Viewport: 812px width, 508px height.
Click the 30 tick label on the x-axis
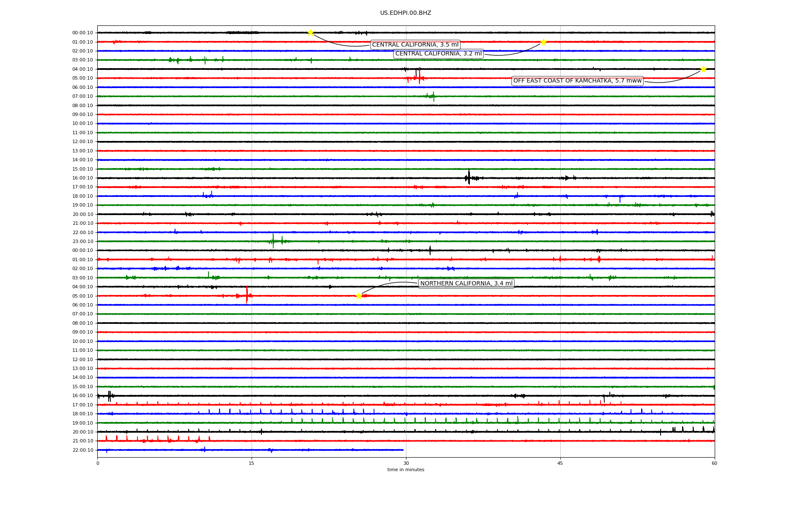point(406,463)
